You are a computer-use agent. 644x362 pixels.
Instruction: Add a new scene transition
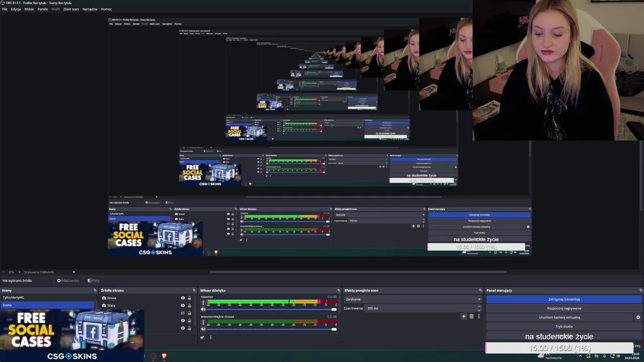[464, 316]
